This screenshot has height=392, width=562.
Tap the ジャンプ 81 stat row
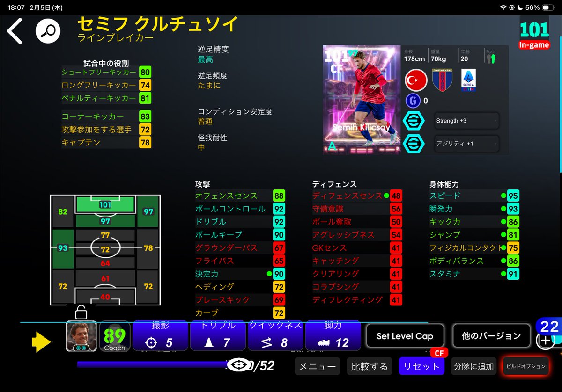coord(474,235)
